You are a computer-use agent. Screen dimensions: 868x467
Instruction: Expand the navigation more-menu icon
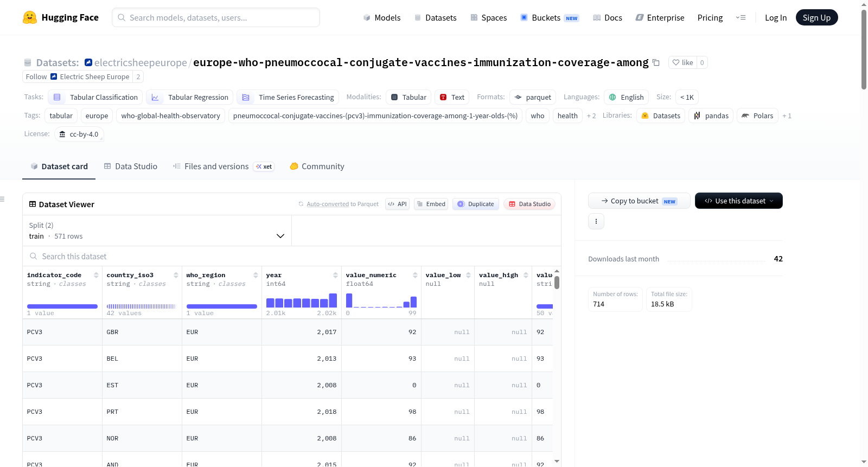pyautogui.click(x=741, y=17)
